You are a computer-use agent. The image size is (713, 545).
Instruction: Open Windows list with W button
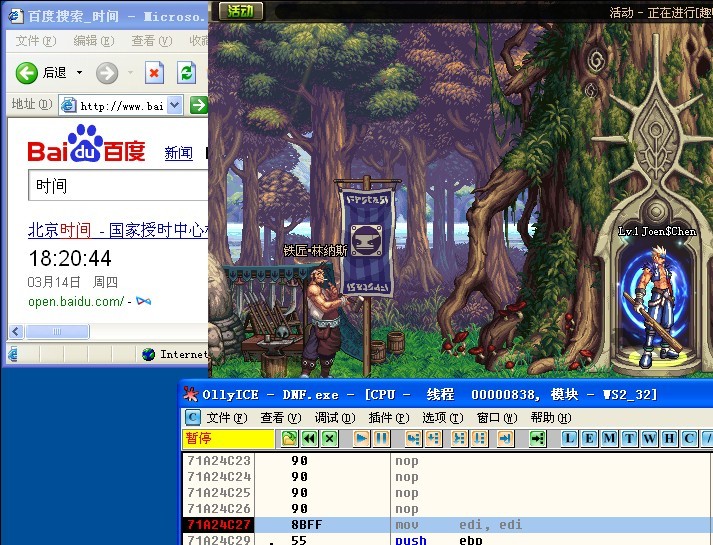click(x=649, y=439)
